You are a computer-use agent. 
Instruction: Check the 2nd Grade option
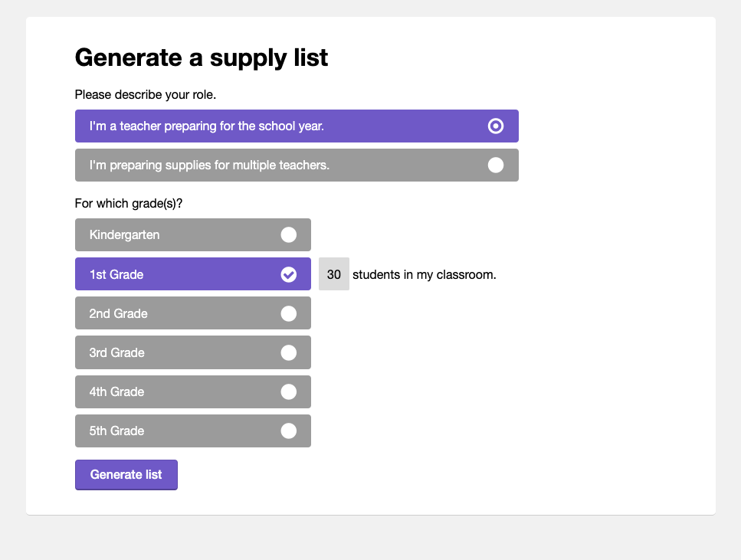[x=193, y=313]
